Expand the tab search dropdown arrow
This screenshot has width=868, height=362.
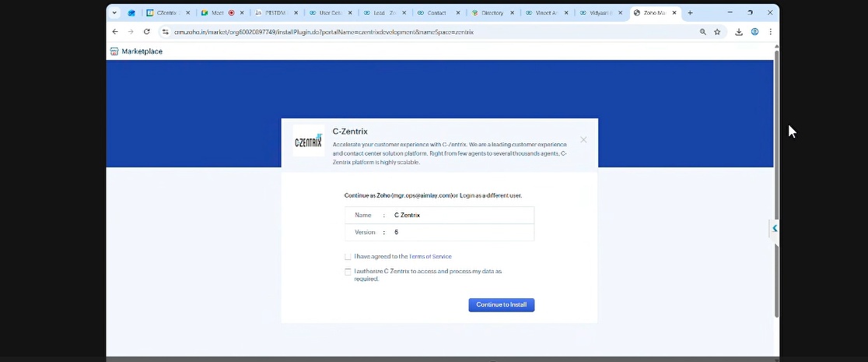point(115,13)
